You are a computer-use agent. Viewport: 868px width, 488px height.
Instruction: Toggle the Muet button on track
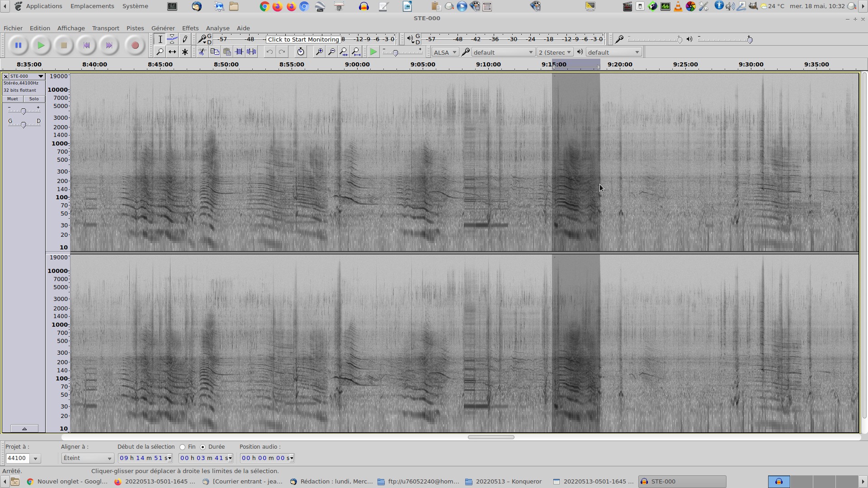tap(13, 99)
